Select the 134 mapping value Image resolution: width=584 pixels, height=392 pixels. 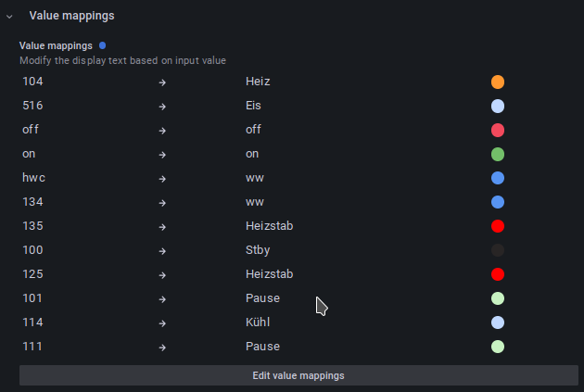(x=32, y=202)
